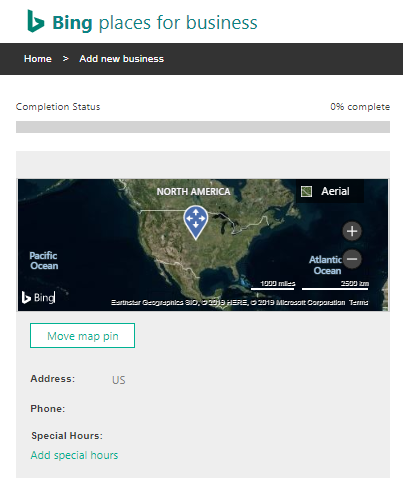Click the Completion Status progress bar

203,127
